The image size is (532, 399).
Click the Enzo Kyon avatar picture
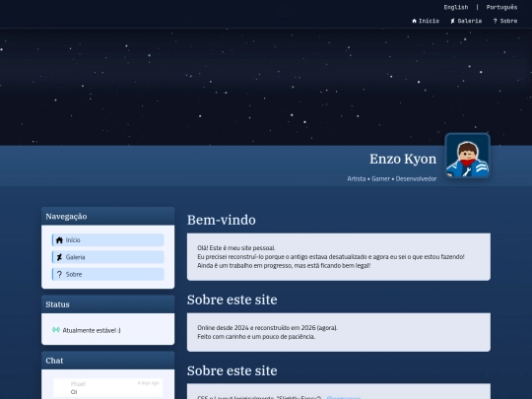467,156
